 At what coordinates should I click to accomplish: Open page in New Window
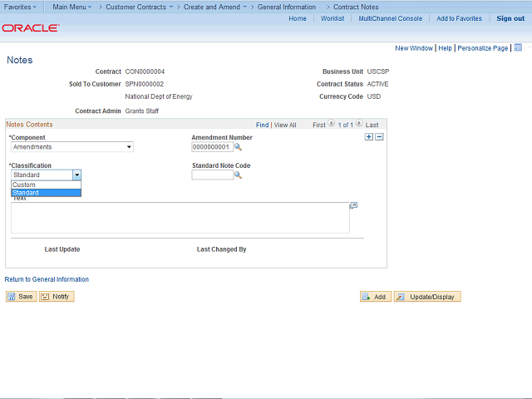pyautogui.click(x=414, y=48)
